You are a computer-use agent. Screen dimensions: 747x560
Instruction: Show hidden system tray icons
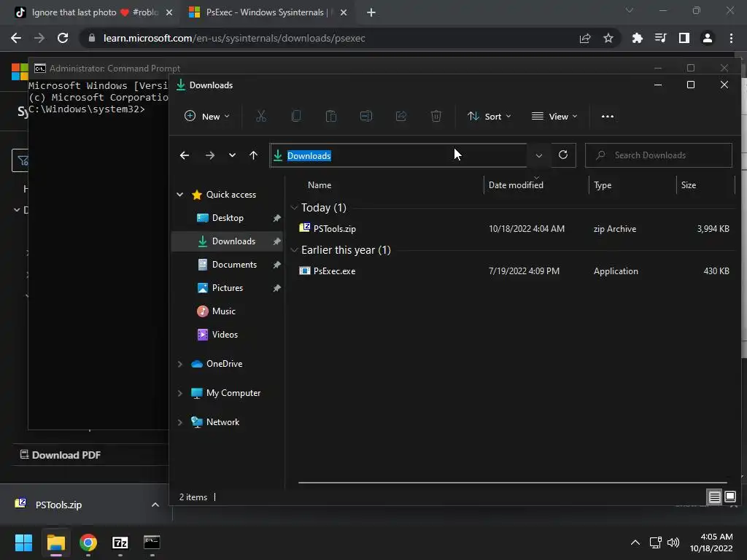click(x=635, y=542)
